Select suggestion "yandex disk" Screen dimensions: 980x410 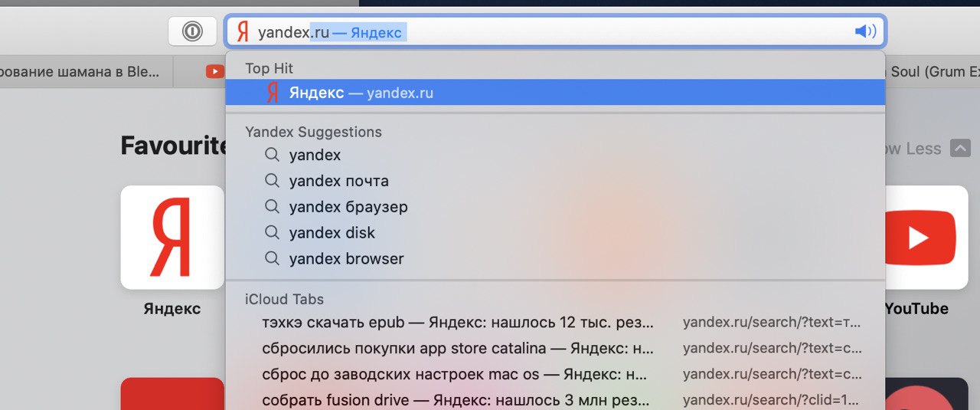click(555, 233)
